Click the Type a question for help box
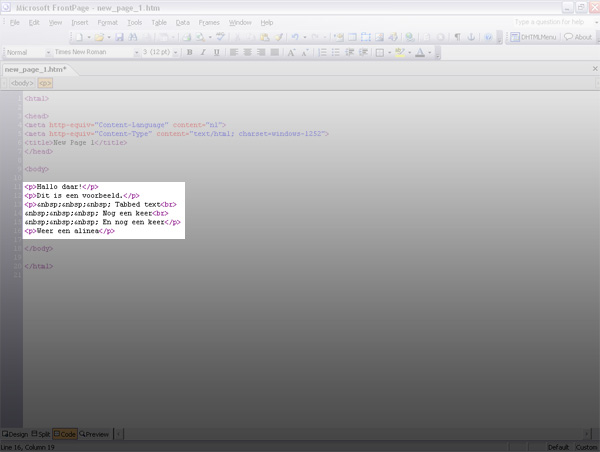This screenshot has width=600, height=452. [549, 22]
